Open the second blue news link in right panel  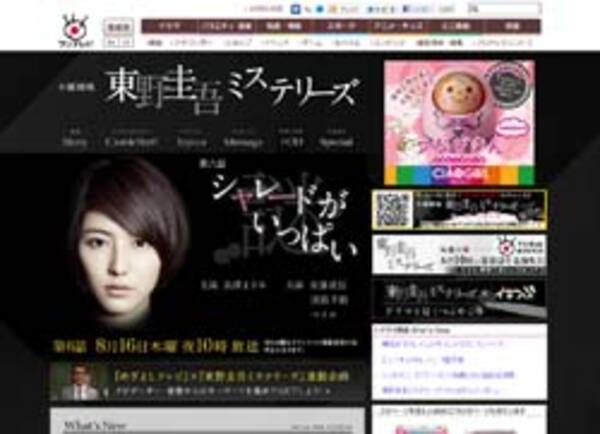pyautogui.click(x=423, y=360)
